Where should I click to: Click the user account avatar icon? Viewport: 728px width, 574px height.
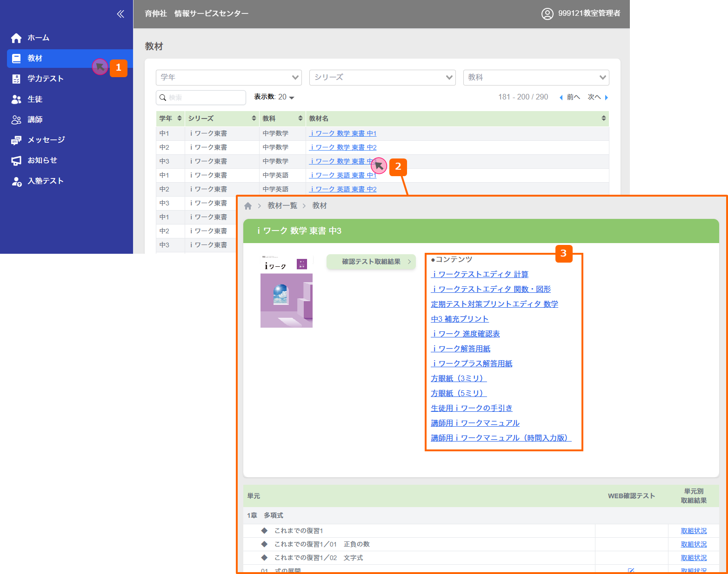coord(547,13)
